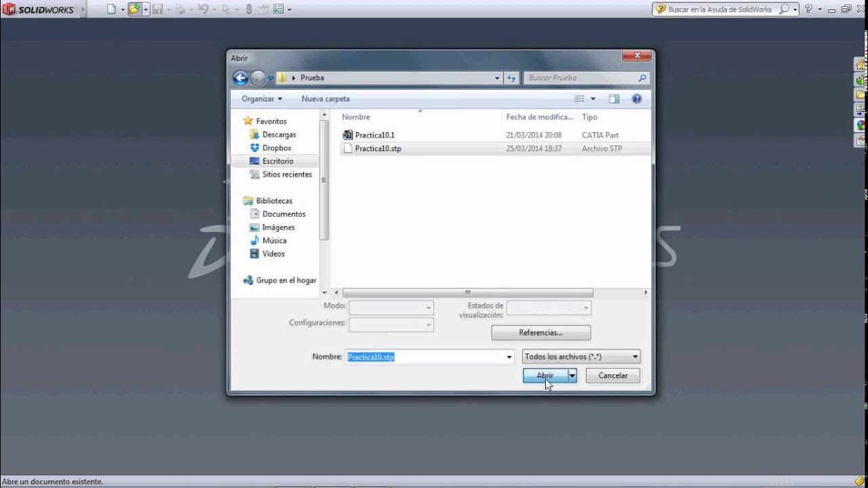The width and height of the screenshot is (868, 488).
Task: Expand the SolidWorks logo menu arrow
Action: click(x=83, y=9)
